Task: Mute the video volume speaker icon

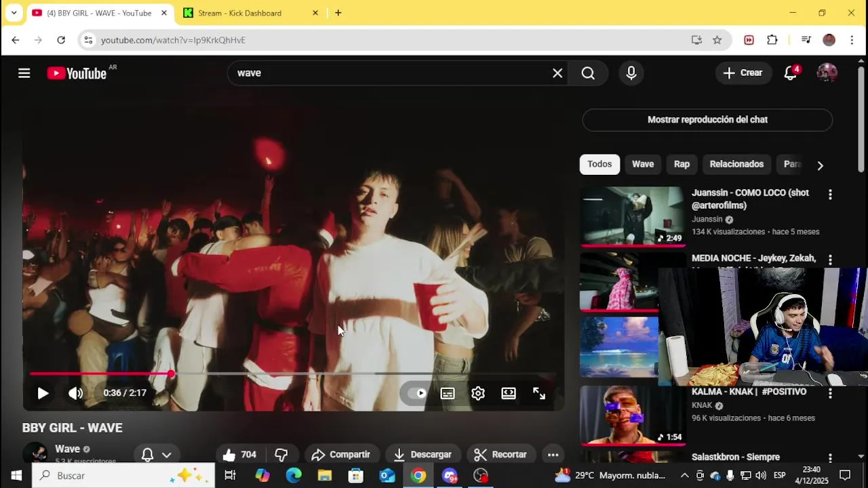Action: 75,393
